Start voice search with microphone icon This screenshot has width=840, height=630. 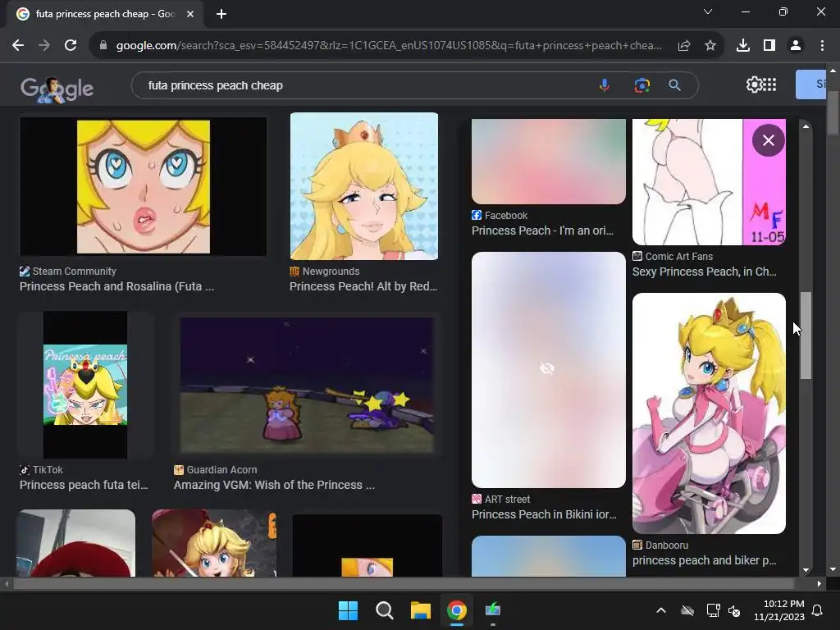pos(605,85)
